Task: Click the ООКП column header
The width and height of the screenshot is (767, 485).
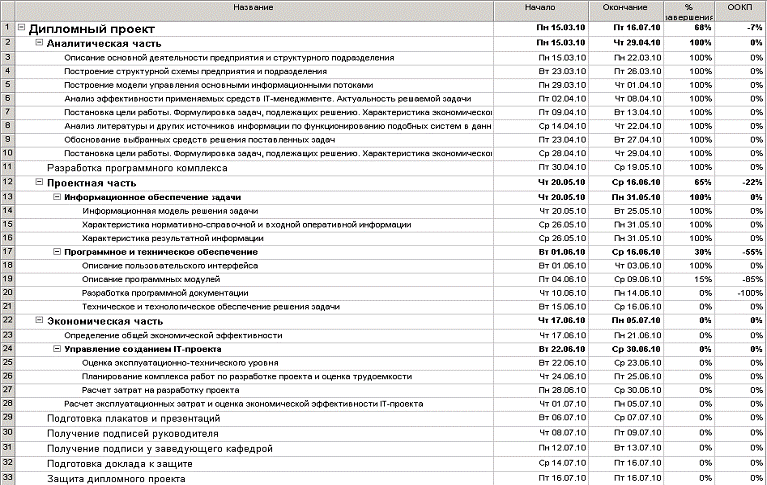Action: [740, 8]
